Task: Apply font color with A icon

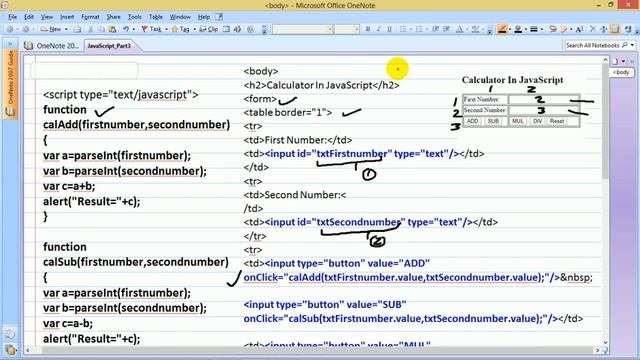Action: tap(460, 29)
